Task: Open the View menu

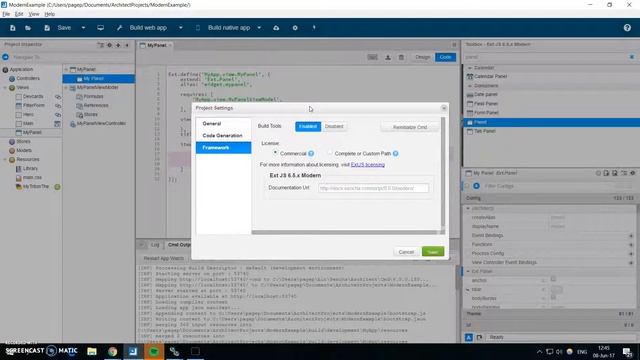Action: [34, 14]
